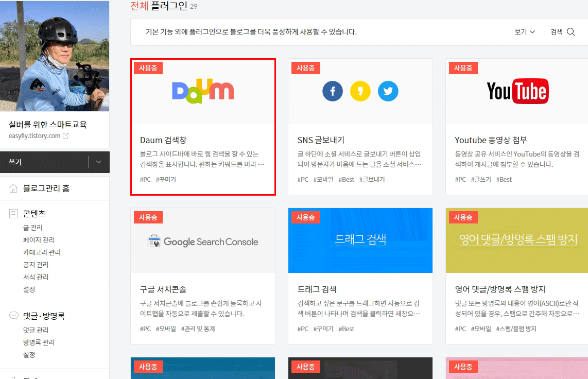Screen dimensions: 588x379
Task: Click the 전체 플러그인 heading
Action: point(159,6)
